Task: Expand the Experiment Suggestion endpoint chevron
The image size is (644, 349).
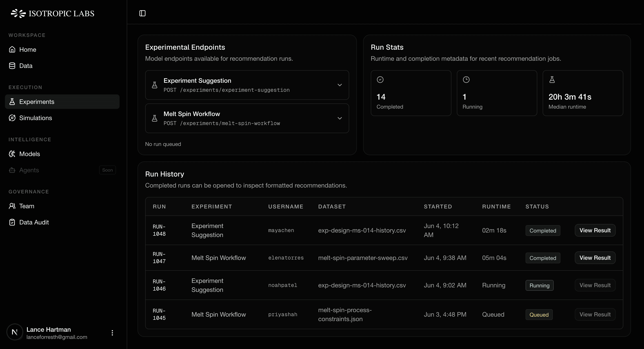Action: (340, 85)
